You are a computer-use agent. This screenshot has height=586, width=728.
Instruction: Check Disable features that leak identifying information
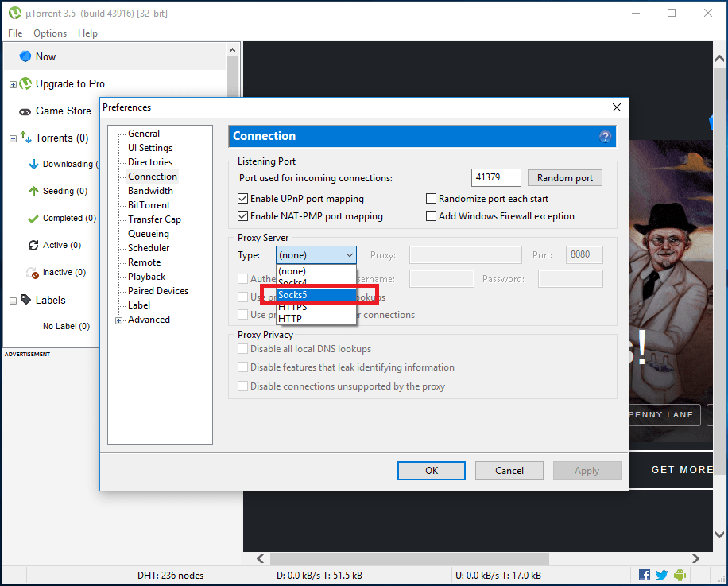pos(243,367)
